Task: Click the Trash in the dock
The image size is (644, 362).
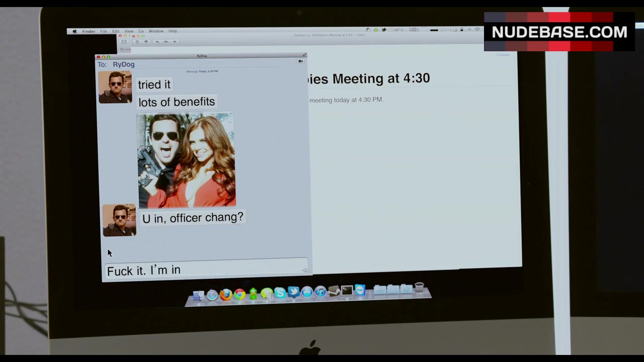Action: pos(419,289)
